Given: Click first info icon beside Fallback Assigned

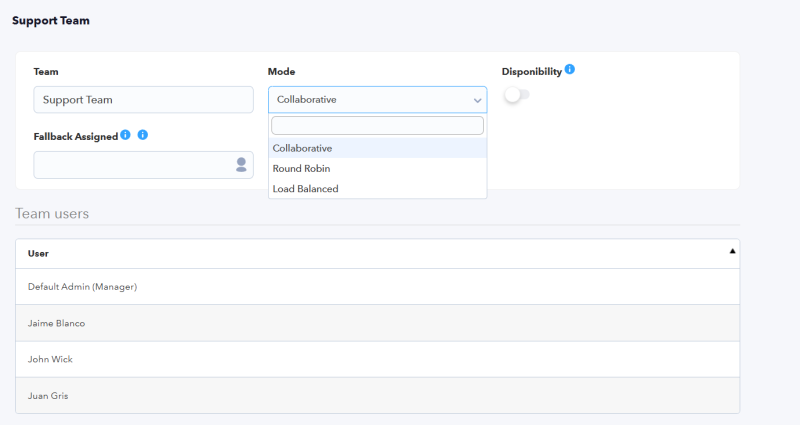Looking at the screenshot, I should click(x=126, y=135).
